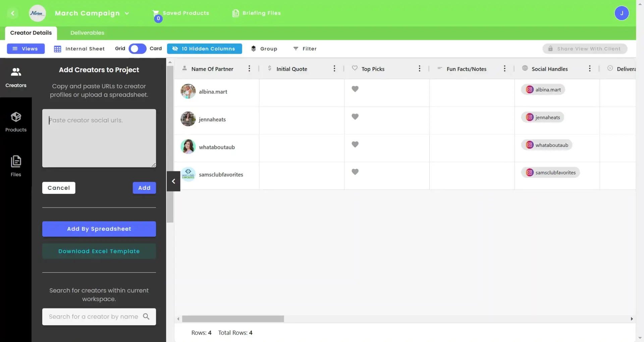
Task: Toggle the Grid/Card view switch
Action: click(x=137, y=49)
